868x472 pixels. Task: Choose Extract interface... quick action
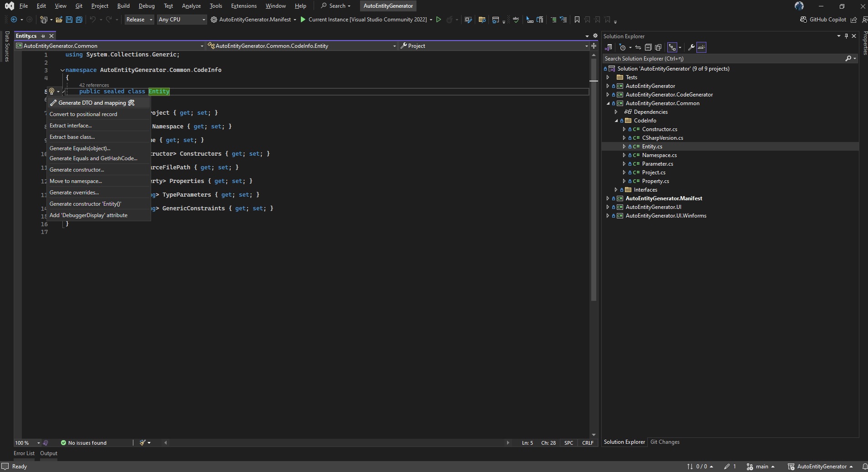pyautogui.click(x=99, y=126)
